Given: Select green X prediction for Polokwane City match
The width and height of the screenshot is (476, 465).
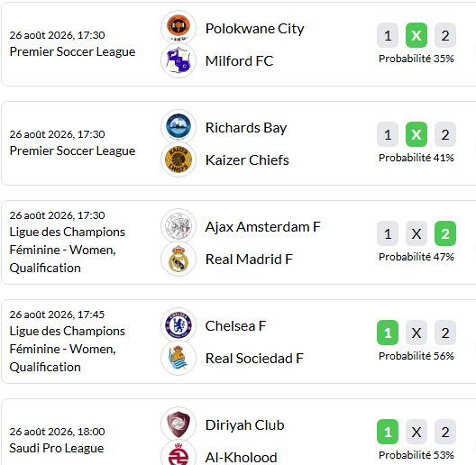Looking at the screenshot, I should point(416,35).
